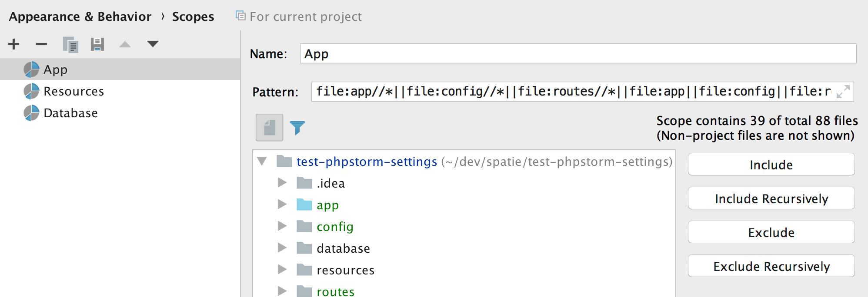
Task: Remove selected scope with minus icon
Action: click(x=41, y=44)
